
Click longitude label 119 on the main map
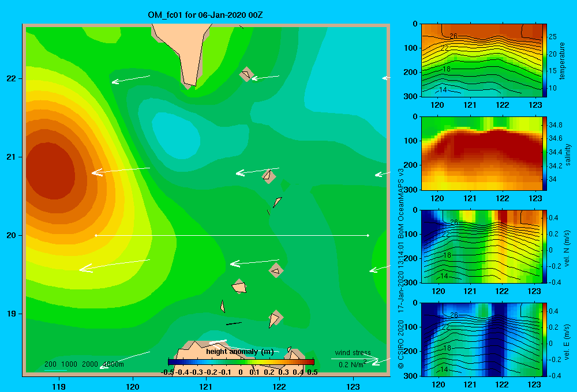coord(59,386)
